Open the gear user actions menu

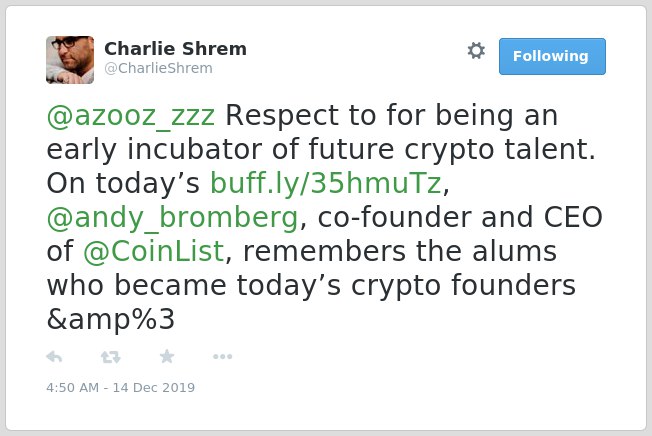pos(476,51)
